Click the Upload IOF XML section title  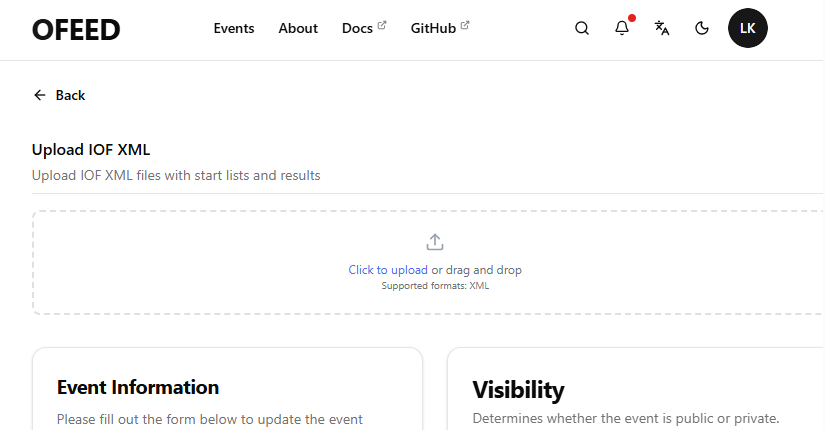point(91,150)
